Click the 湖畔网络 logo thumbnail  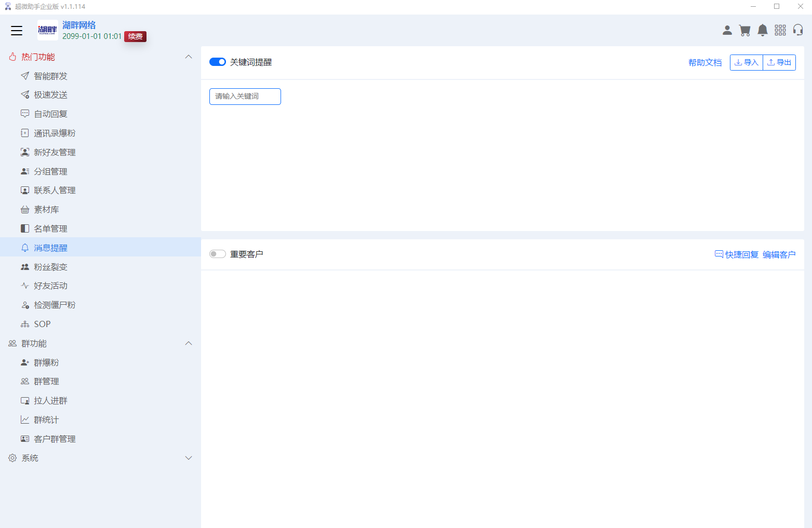pyautogui.click(x=48, y=30)
